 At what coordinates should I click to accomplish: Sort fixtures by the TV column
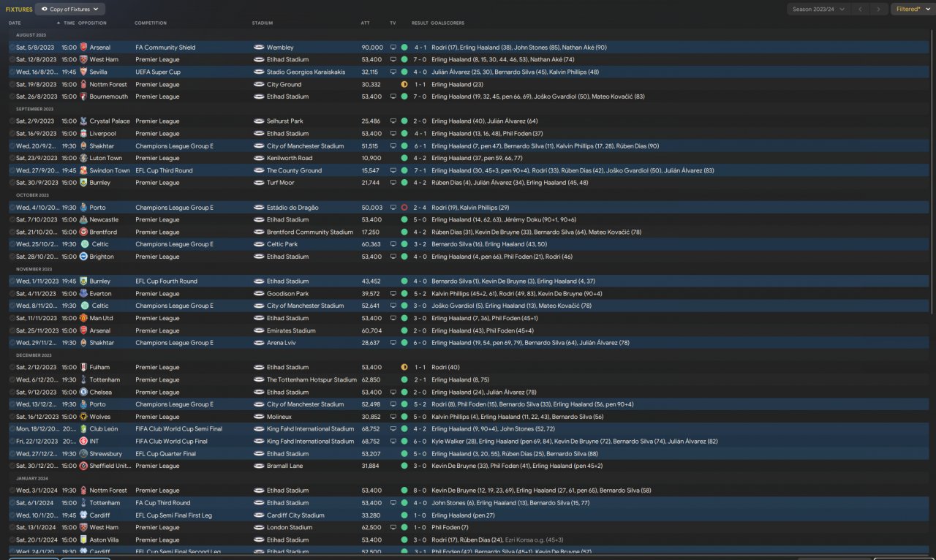click(x=393, y=23)
